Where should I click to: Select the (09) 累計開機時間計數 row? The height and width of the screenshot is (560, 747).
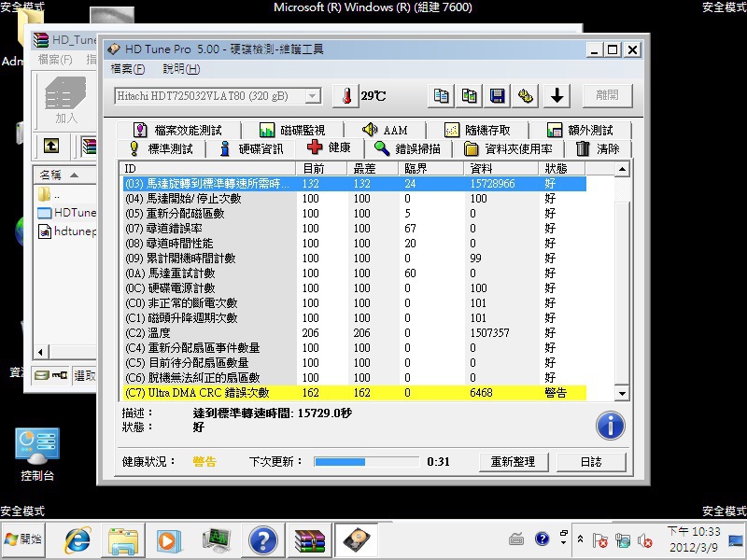(x=355, y=259)
